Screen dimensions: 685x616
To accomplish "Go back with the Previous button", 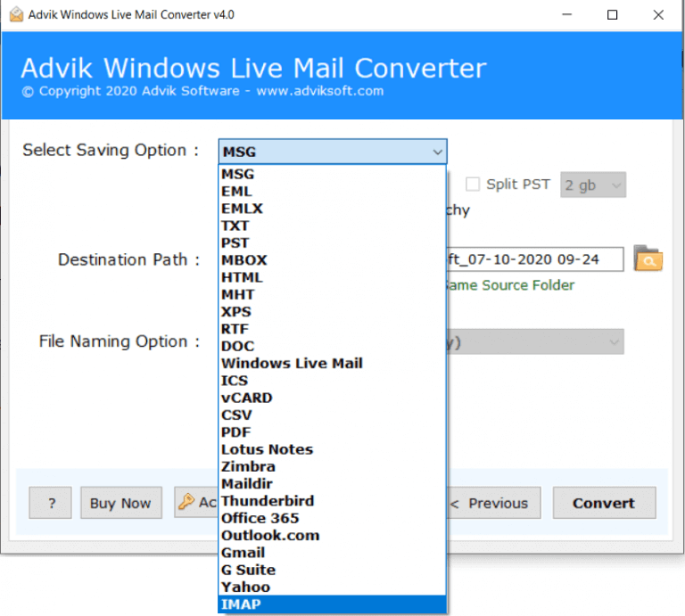I will (493, 503).
